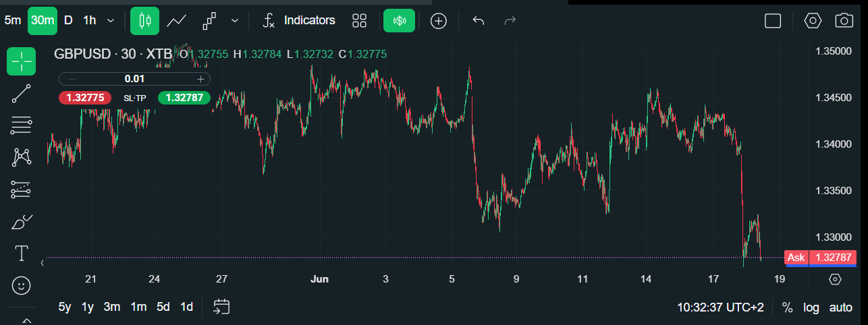
Task: Redo the last chart action
Action: pos(510,20)
